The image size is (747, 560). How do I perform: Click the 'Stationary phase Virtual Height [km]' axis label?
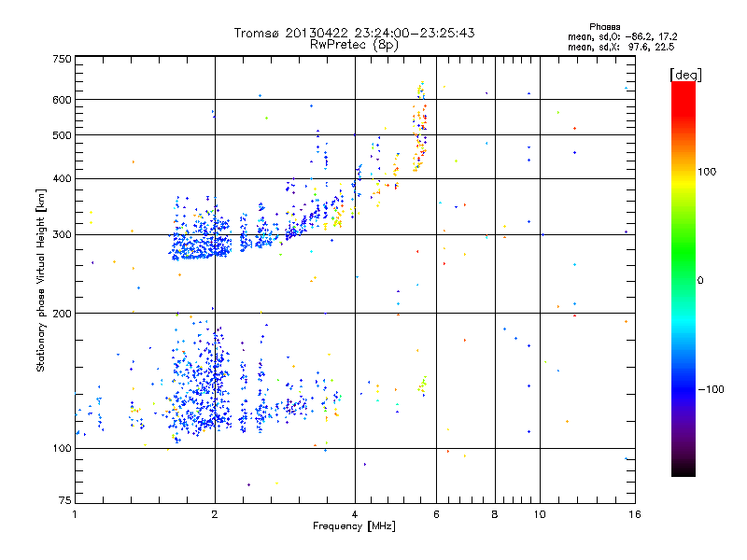click(x=40, y=281)
